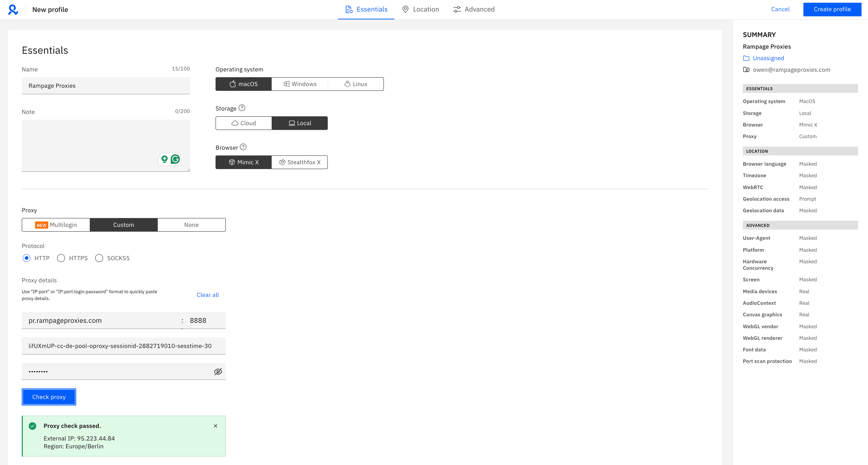Click inside the Note text area
Image resolution: width=868 pixels, height=465 pixels.
tap(106, 146)
